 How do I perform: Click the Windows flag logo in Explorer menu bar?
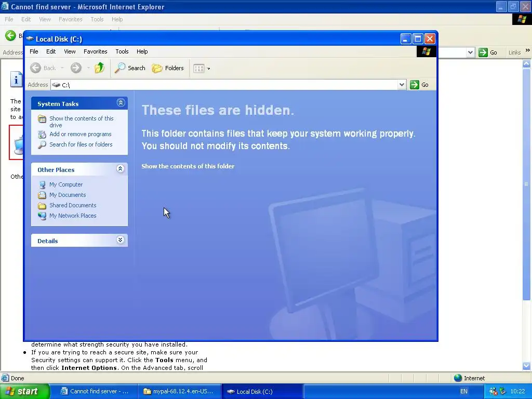point(426,51)
